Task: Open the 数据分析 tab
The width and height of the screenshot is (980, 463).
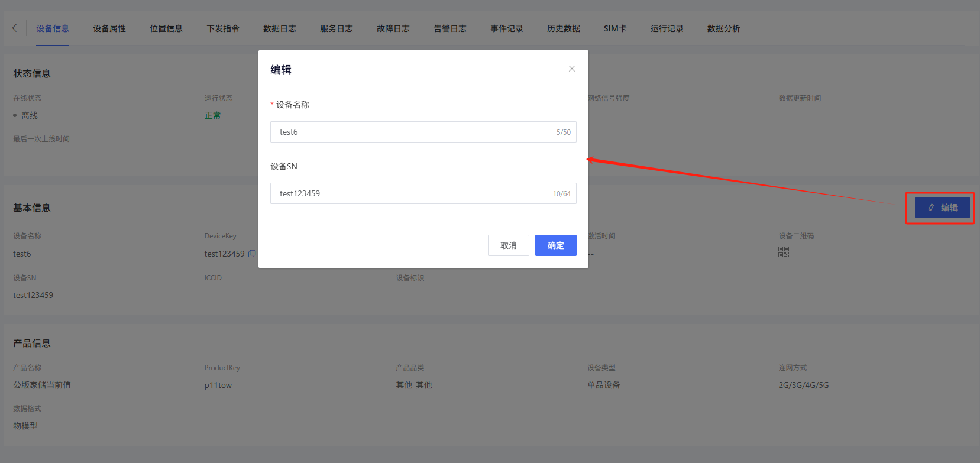Action: click(724, 28)
